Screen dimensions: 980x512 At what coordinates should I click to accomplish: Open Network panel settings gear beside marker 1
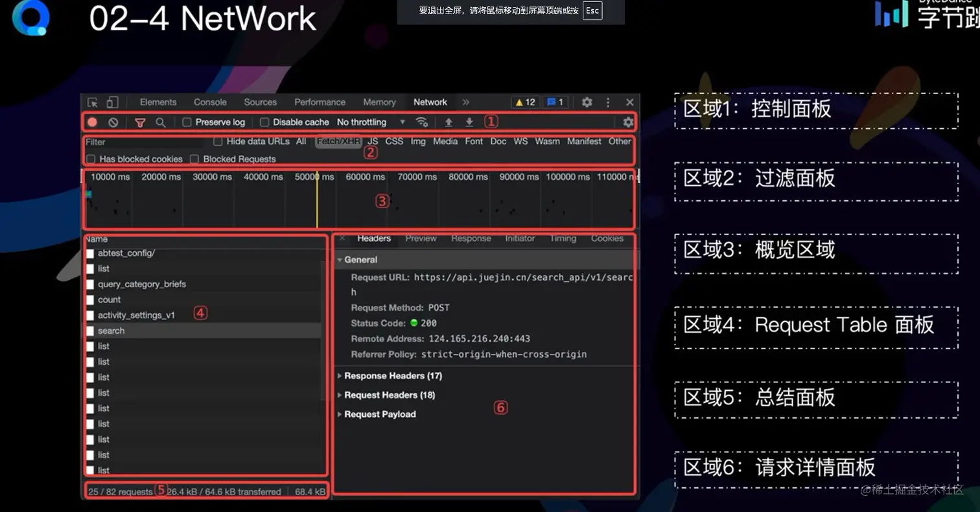(628, 122)
